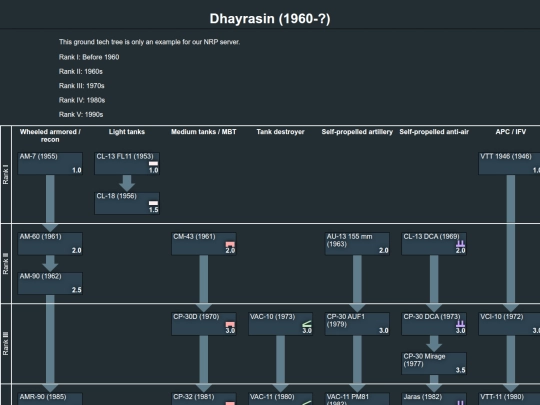The height and width of the screenshot is (405, 540).
Task: Open the VCI-10 (1972) card
Action: 509,324
